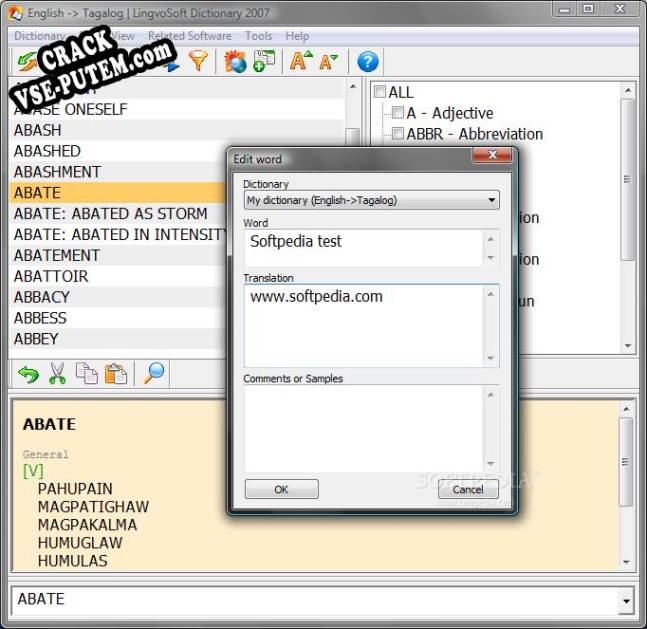Open the My dictionary (English->Tagalog) dropdown

pyautogui.click(x=371, y=200)
